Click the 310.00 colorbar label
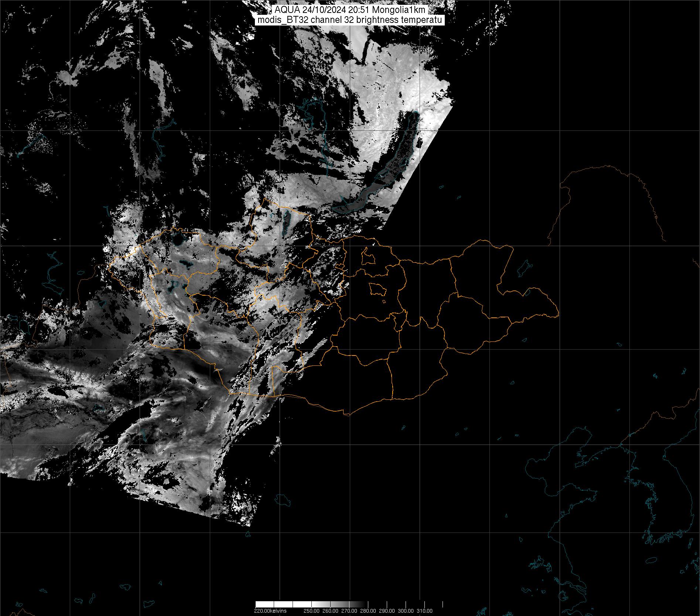700x616 pixels. 424,611
